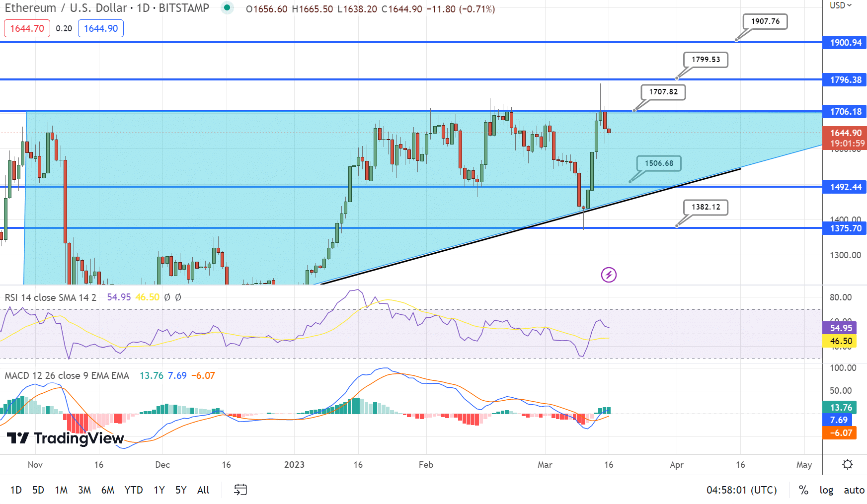
Task: Click the RSI value label 54.95
Action: click(840, 328)
